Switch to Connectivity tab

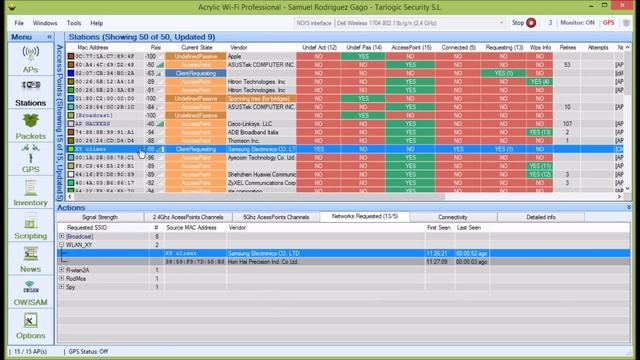point(453,217)
